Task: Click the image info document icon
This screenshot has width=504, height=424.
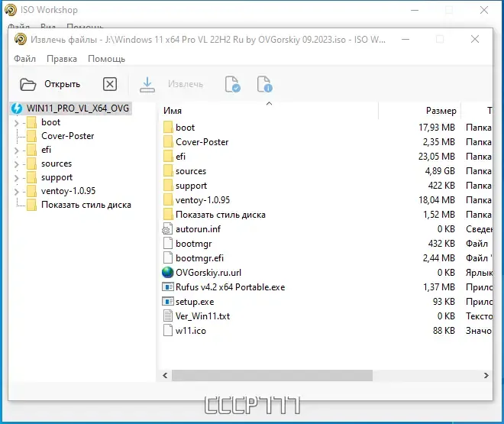Action: 264,84
